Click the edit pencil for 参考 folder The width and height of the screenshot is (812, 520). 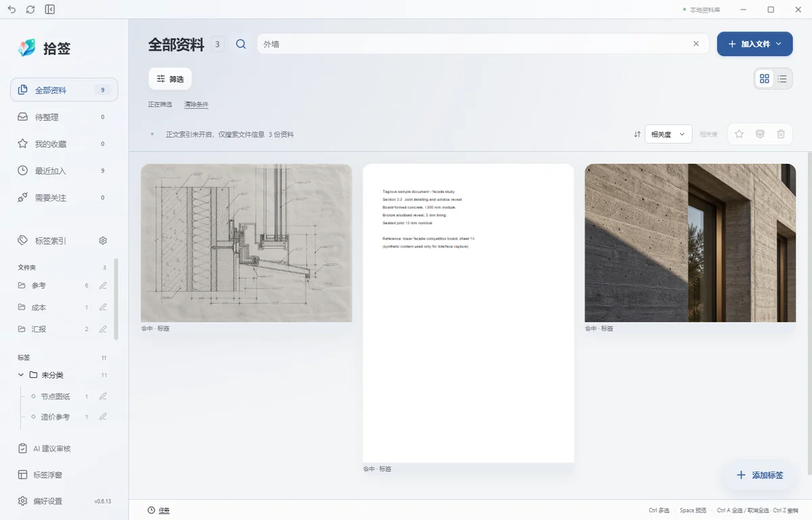point(103,286)
